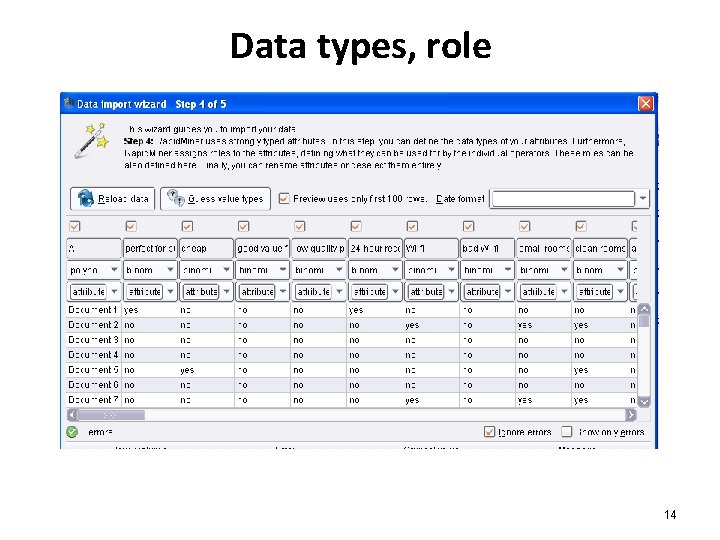The height and width of the screenshot is (540, 720).
Task: Select the 'Document 3' row cell
Action: pyautogui.click(x=93, y=340)
